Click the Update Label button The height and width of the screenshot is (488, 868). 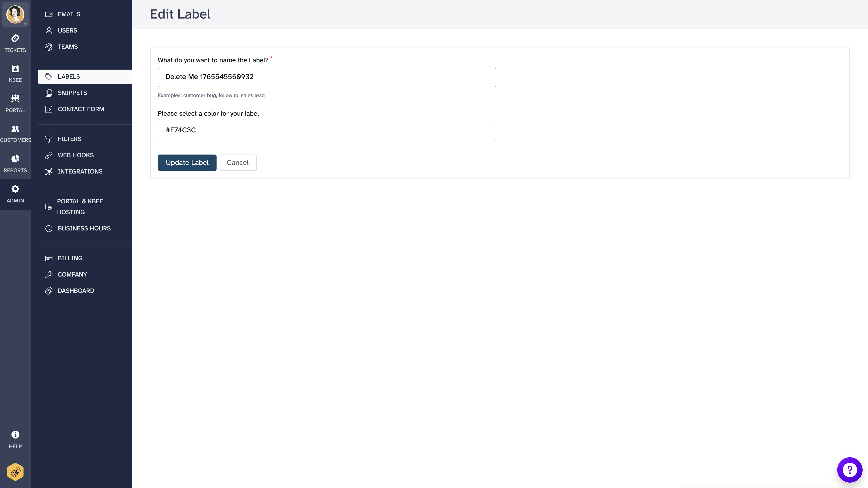pyautogui.click(x=187, y=162)
